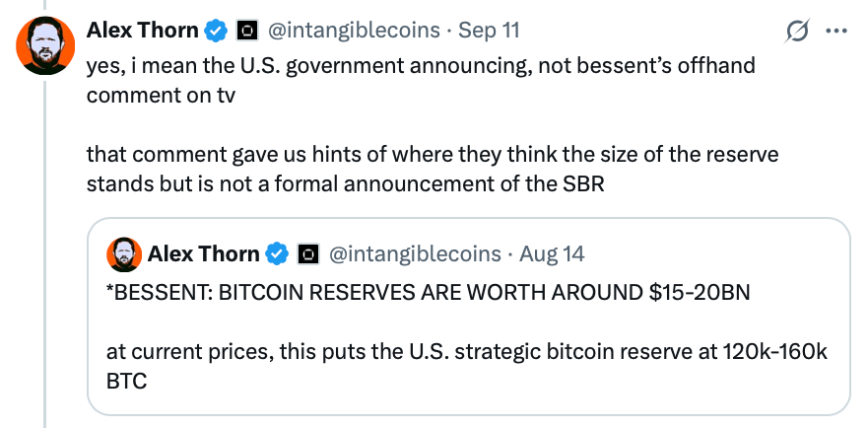Image resolution: width=868 pixels, height=428 pixels.
Task: Click the verified badge in the quoted post
Action: pyautogui.click(x=278, y=254)
